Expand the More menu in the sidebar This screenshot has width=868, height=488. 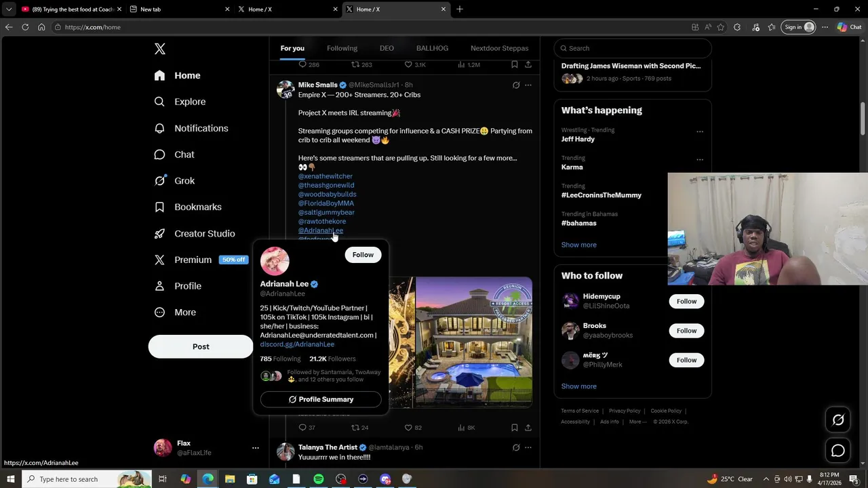(x=175, y=312)
